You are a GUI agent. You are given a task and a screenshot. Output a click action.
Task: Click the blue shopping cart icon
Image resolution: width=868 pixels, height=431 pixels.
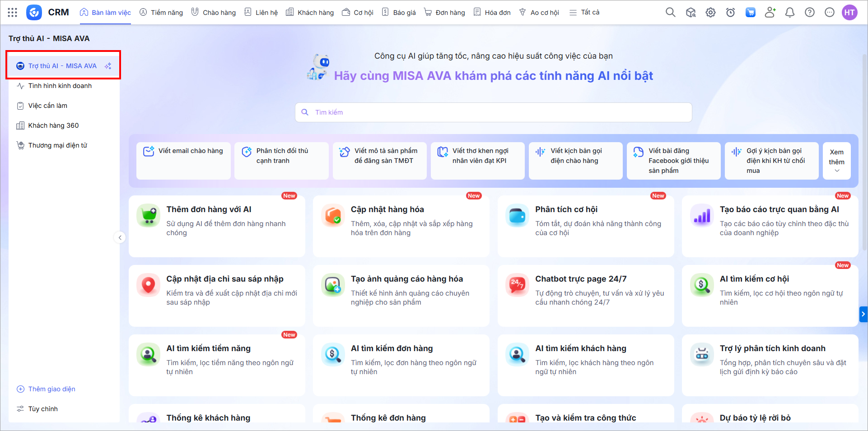tap(750, 13)
